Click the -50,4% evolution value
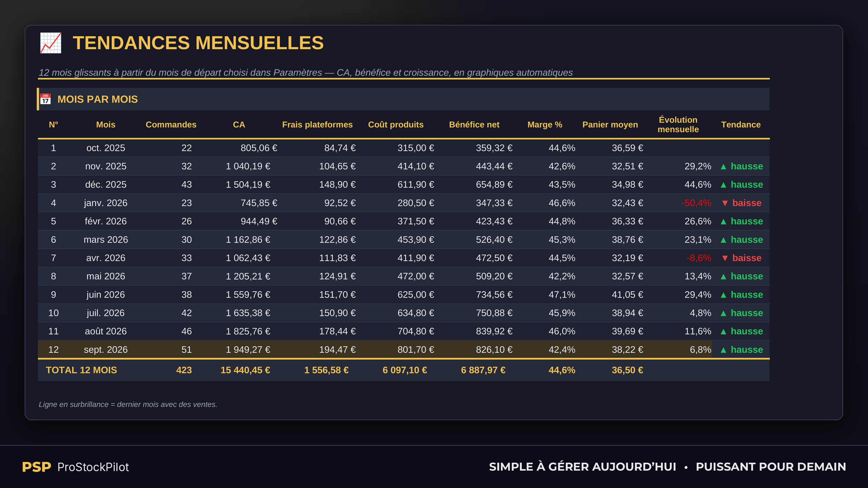The height and width of the screenshot is (488, 868). 696,203
